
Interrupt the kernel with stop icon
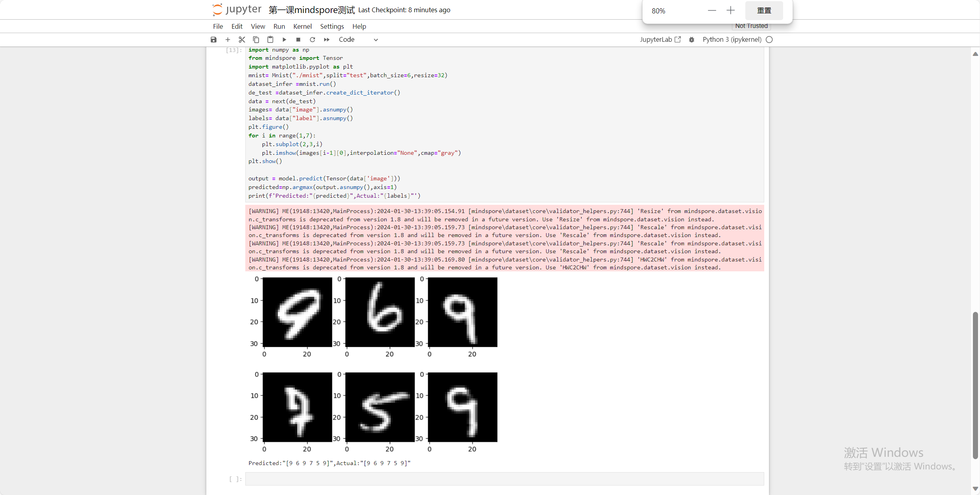click(x=298, y=39)
